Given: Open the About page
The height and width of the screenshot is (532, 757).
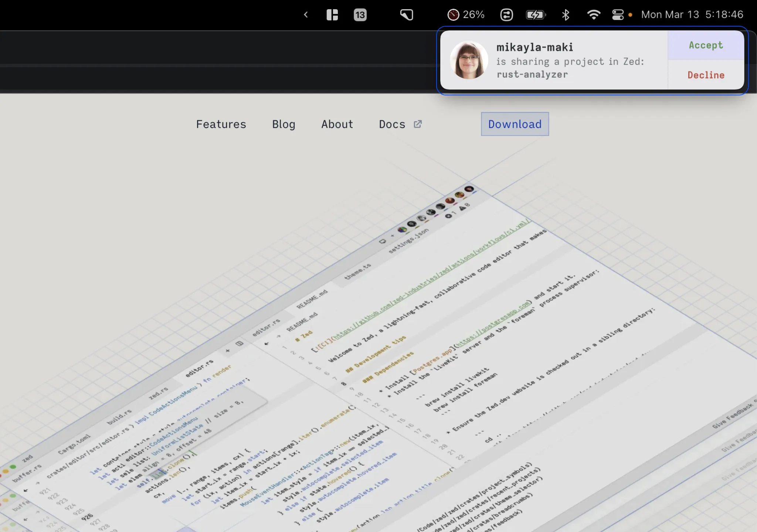Looking at the screenshot, I should [337, 124].
